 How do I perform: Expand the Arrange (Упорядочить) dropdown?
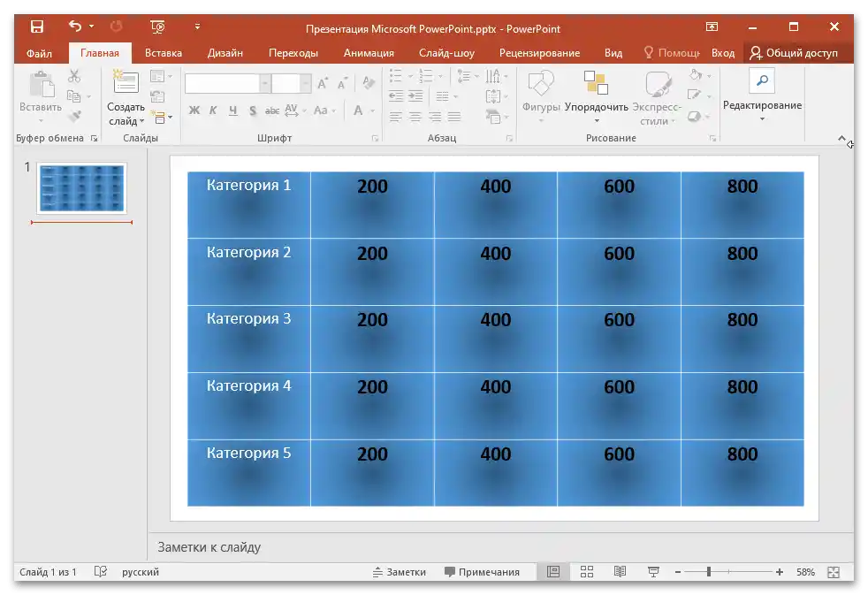pos(596,120)
